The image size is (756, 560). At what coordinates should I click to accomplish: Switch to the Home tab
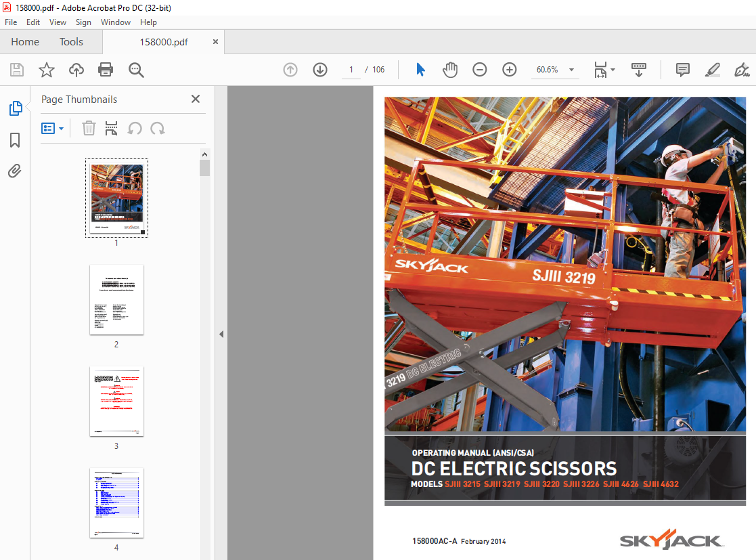point(25,42)
